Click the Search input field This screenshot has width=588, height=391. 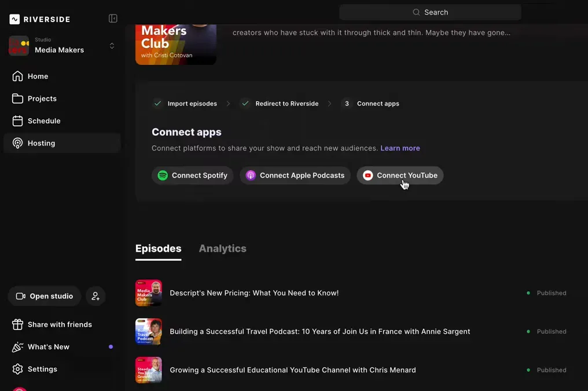tap(430, 12)
